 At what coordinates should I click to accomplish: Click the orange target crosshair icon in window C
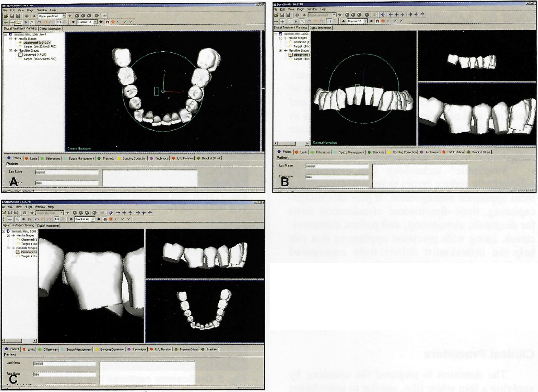111,219
